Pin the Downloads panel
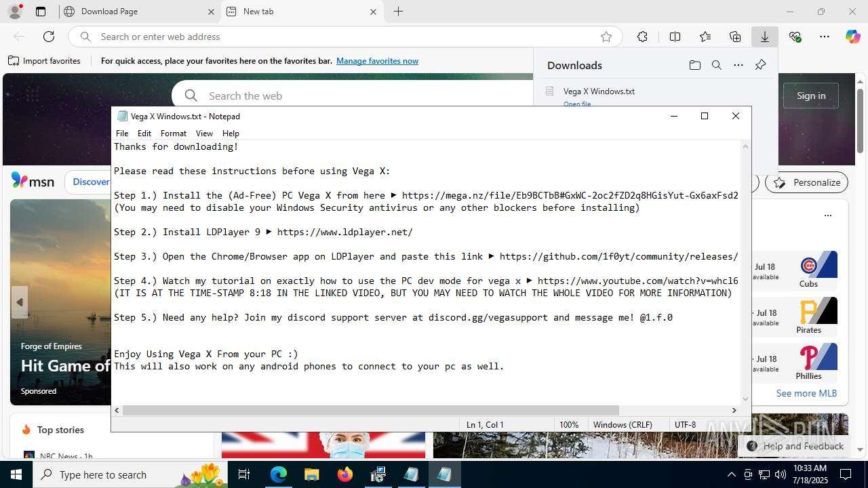The height and width of the screenshot is (488, 868). click(x=760, y=65)
